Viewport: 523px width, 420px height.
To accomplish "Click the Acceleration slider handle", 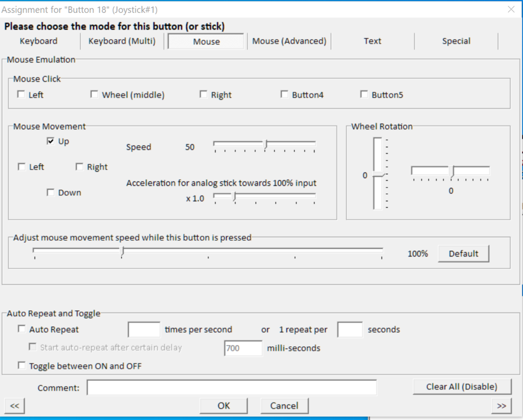I will [235, 197].
